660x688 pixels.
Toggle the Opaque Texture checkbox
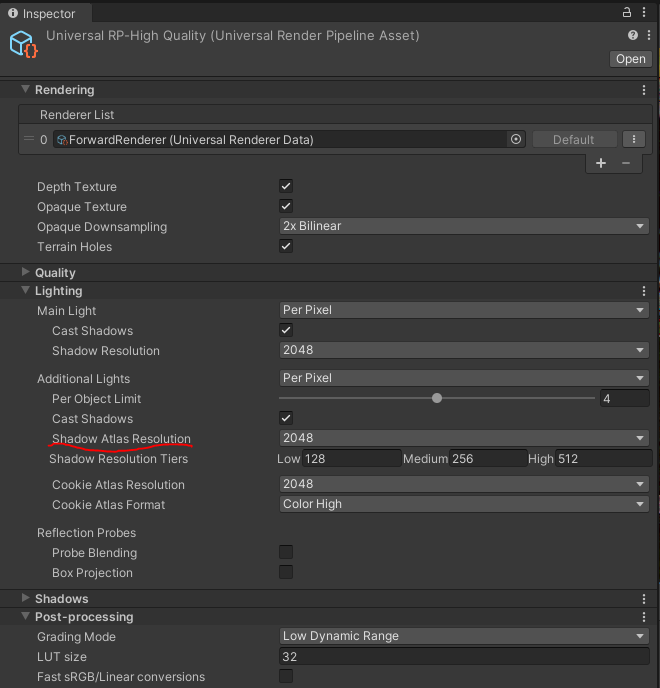coord(286,206)
